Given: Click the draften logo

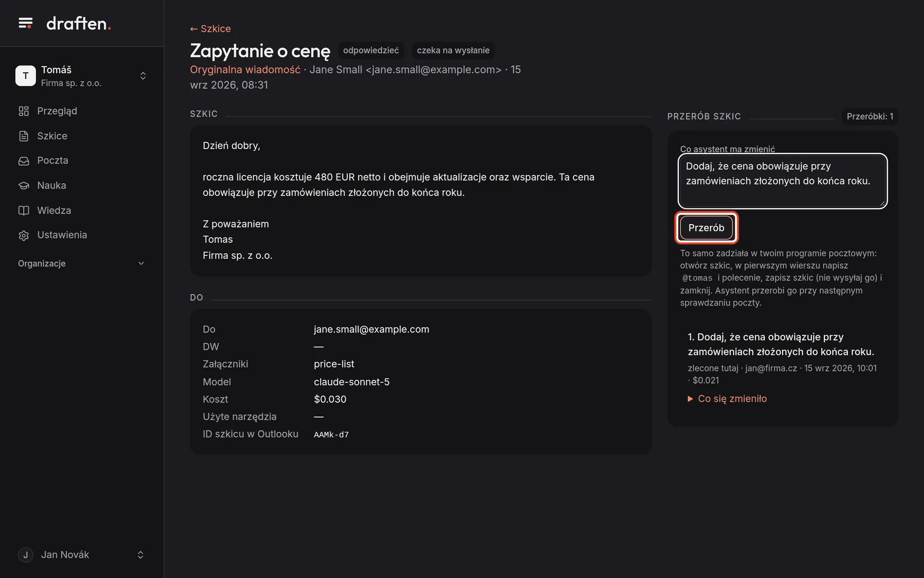Looking at the screenshot, I should tap(79, 23).
